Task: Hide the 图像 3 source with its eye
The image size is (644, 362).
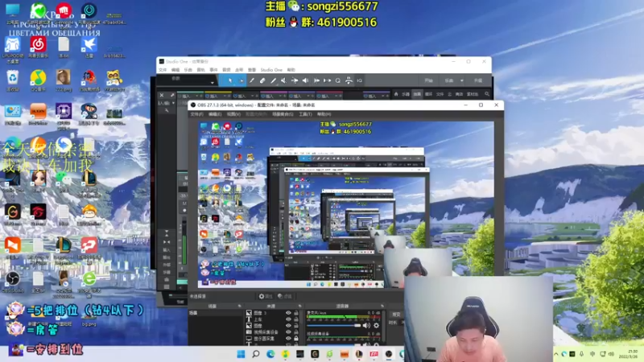Action: tap(288, 313)
